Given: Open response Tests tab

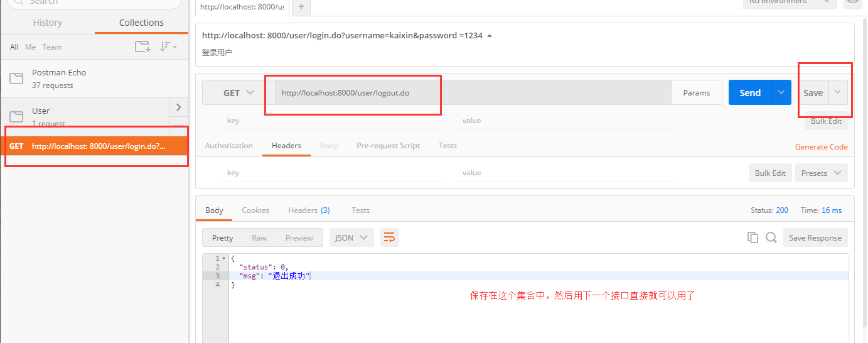Looking at the screenshot, I should tap(360, 210).
